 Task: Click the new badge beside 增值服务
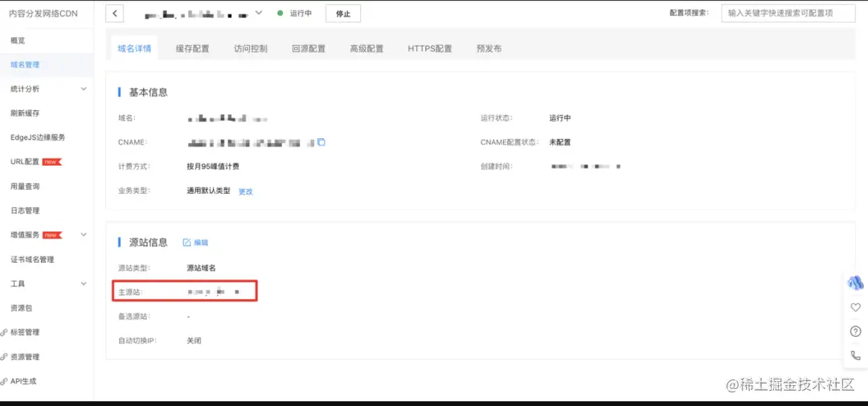(x=52, y=235)
